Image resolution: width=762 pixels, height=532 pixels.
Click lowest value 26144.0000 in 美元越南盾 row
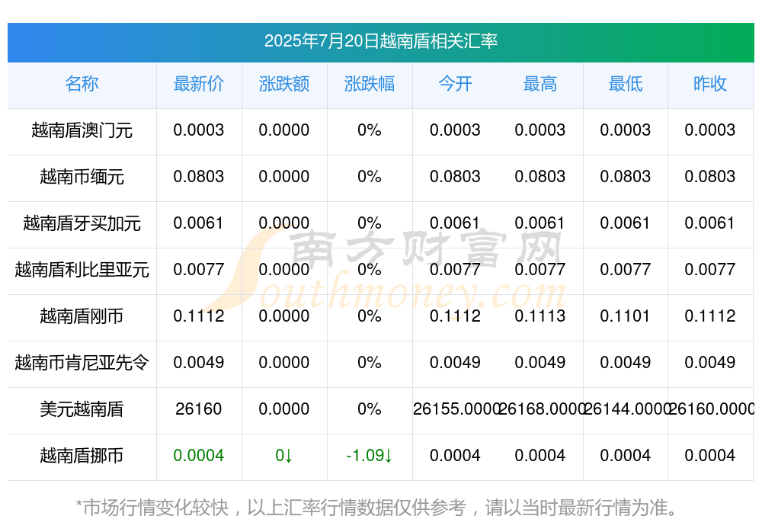(x=626, y=409)
